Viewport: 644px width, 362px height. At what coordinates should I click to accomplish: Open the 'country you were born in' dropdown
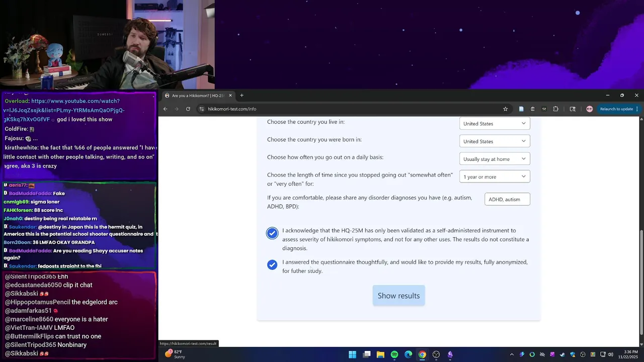coord(495,141)
